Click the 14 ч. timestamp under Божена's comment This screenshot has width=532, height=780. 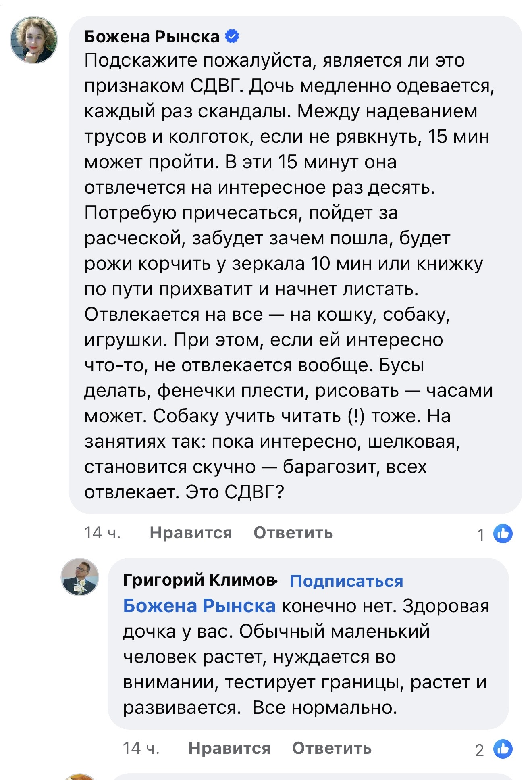(x=102, y=533)
